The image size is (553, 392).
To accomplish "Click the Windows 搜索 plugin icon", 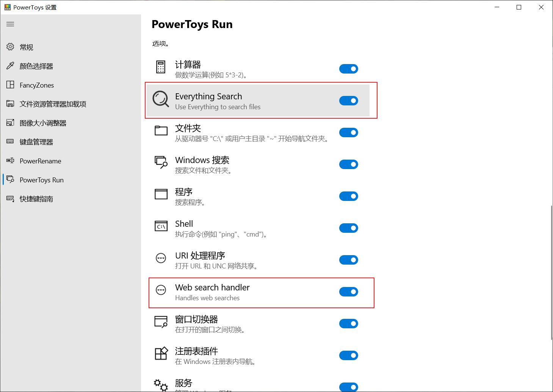I will tap(161, 162).
